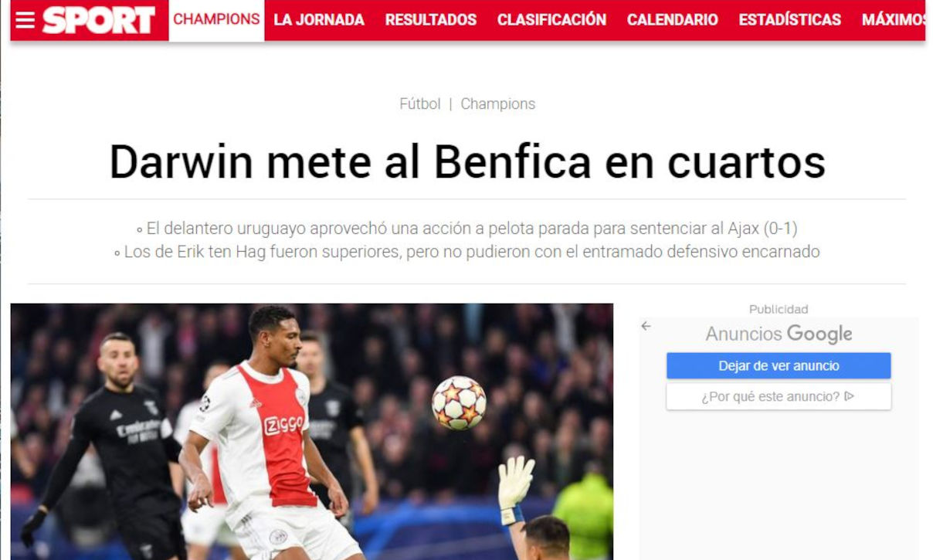
Task: Click the SPORT logo
Action: pos(99,20)
